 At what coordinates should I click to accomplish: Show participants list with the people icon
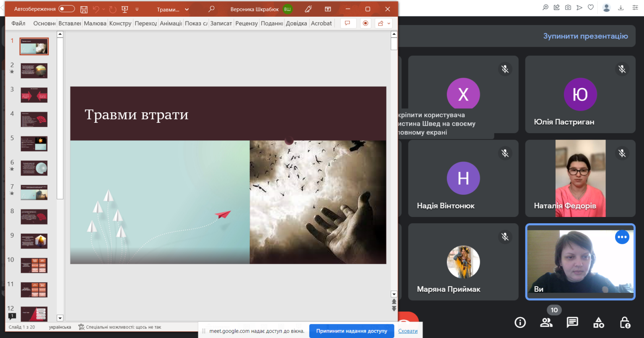(546, 322)
